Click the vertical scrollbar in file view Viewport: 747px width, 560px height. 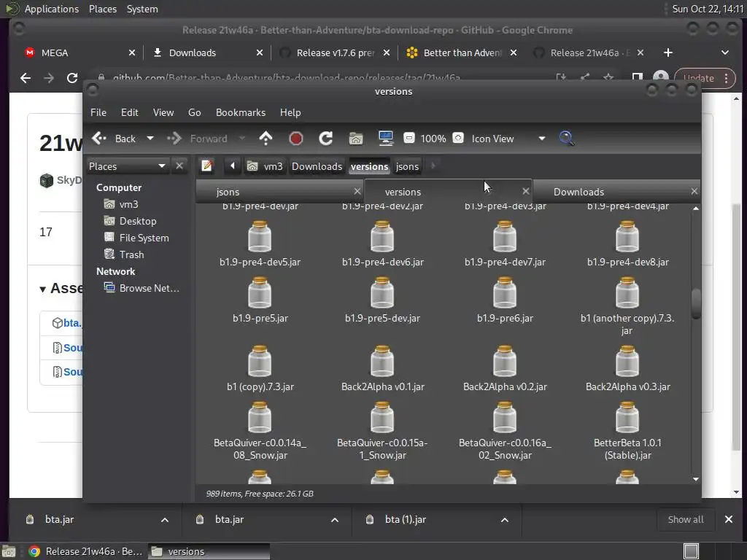[696, 303]
